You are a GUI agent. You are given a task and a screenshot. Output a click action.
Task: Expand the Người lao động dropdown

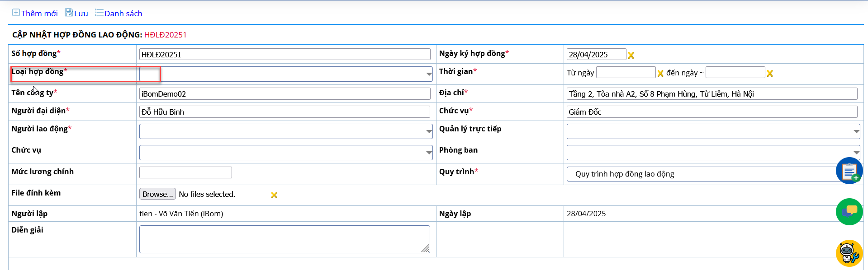click(429, 131)
